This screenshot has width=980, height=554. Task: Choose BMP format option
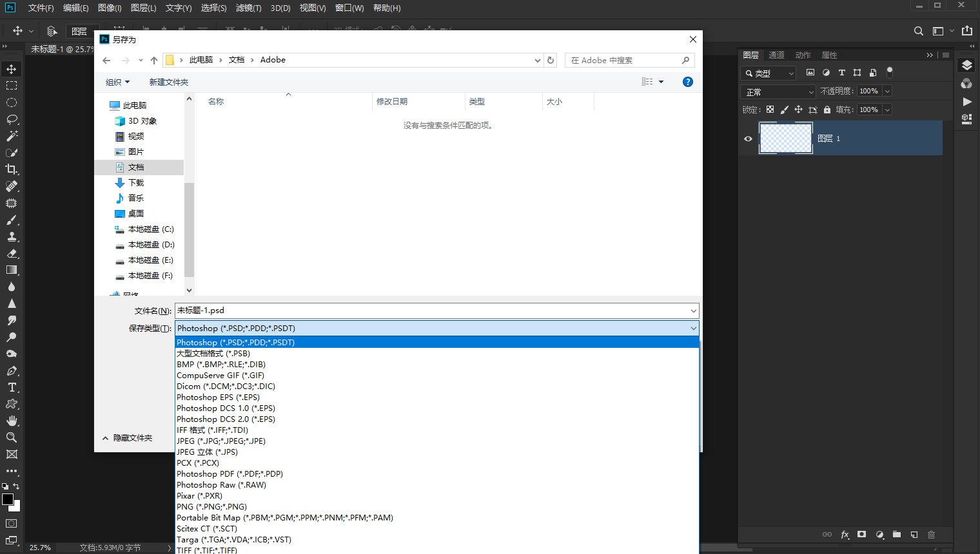(437, 365)
